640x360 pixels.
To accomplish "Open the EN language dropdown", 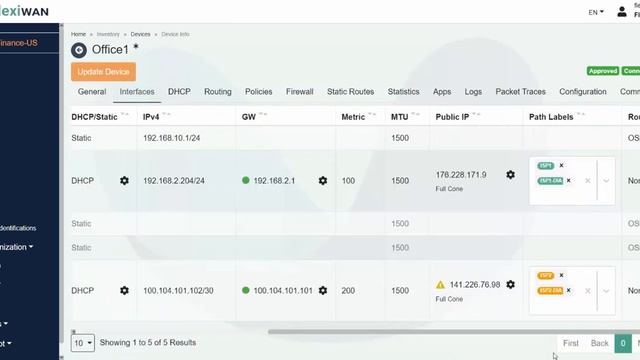I will (x=596, y=12).
